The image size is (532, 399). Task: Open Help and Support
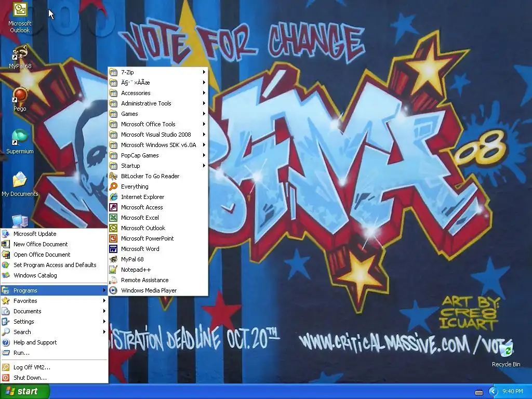coord(54,342)
